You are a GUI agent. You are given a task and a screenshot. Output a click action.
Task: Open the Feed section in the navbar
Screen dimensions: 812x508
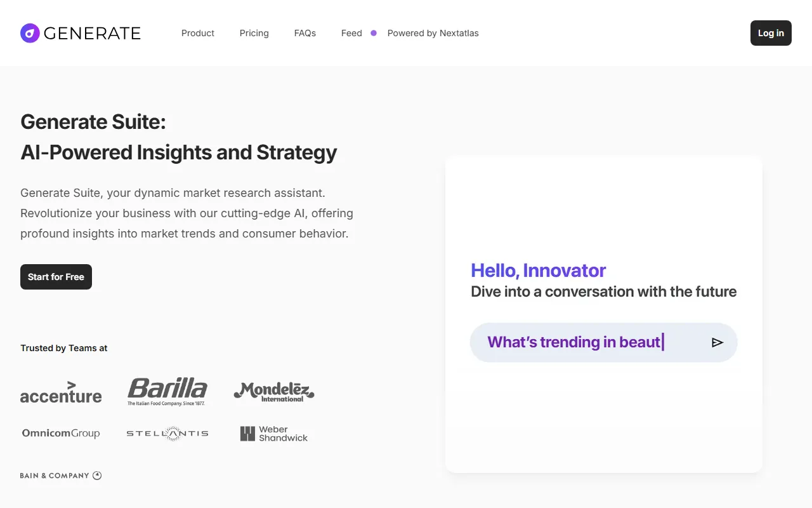click(351, 33)
